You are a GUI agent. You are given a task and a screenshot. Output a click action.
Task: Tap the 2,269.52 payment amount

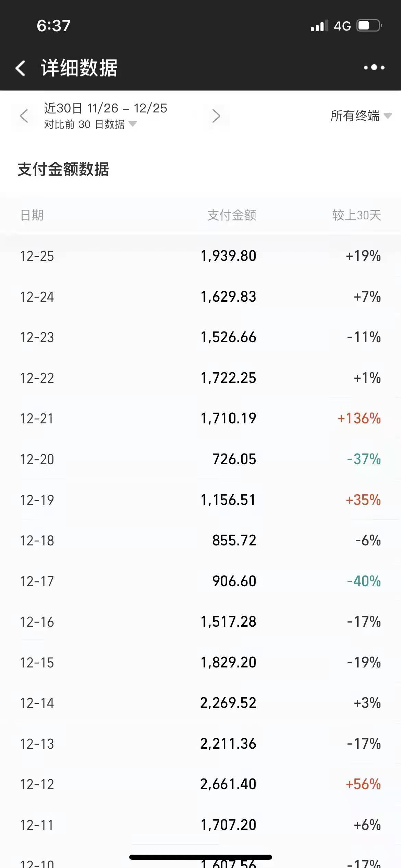(228, 703)
